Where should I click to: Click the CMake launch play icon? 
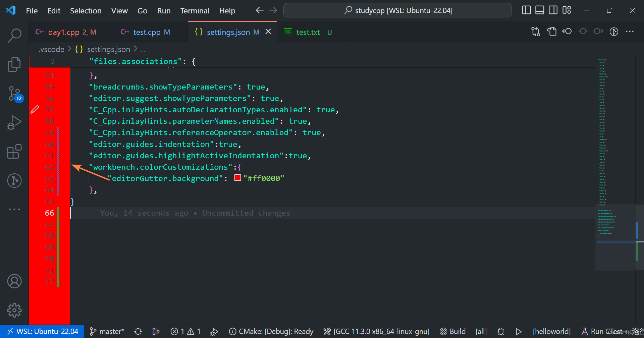click(x=519, y=332)
